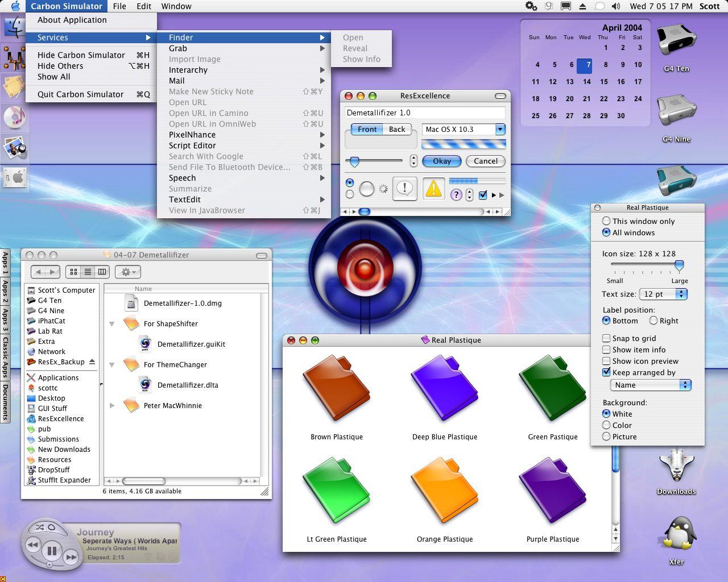Open the Purple Plastique folder icon

point(552,490)
